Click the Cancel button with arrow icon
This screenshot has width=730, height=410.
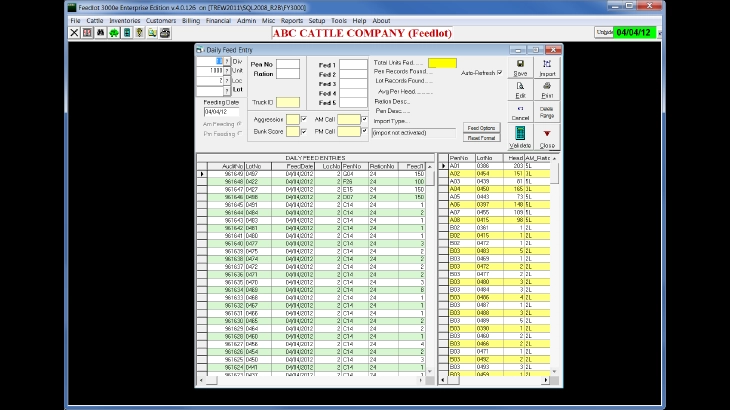click(x=520, y=112)
